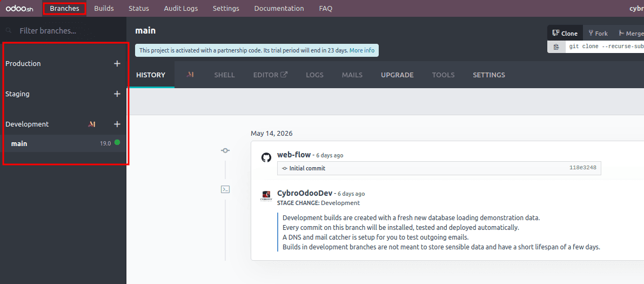Select the main branch in sidebar

[63, 143]
